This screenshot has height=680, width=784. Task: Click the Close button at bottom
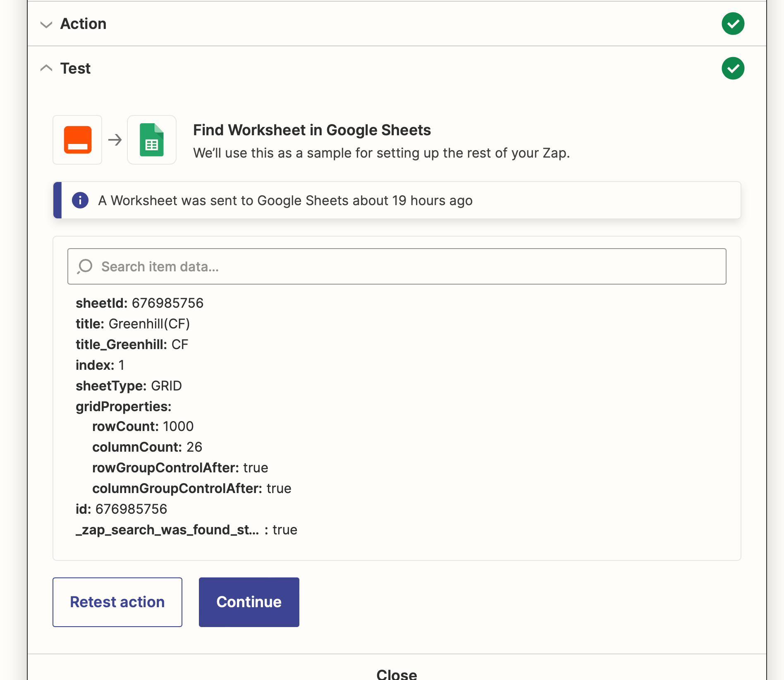(397, 674)
